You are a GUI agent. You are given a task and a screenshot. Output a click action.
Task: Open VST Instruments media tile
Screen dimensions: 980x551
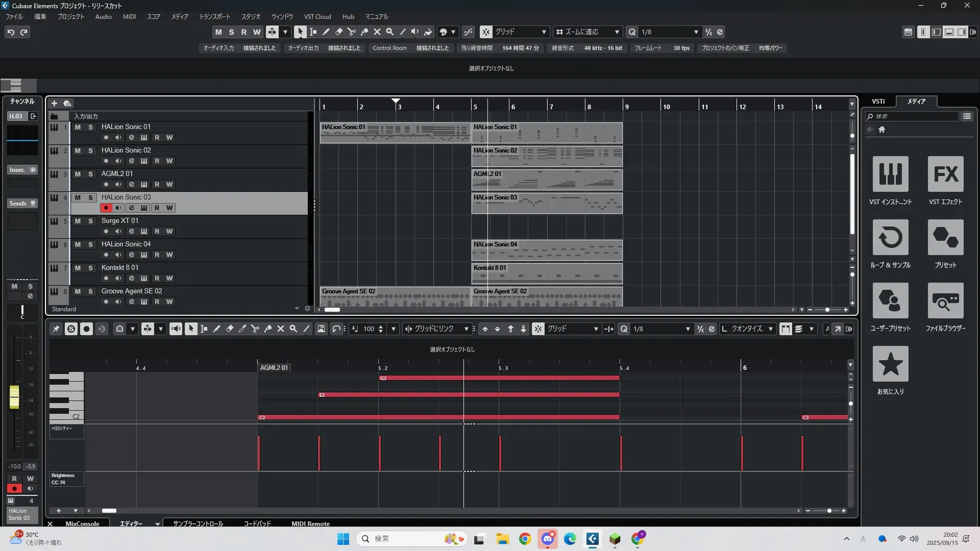890,174
